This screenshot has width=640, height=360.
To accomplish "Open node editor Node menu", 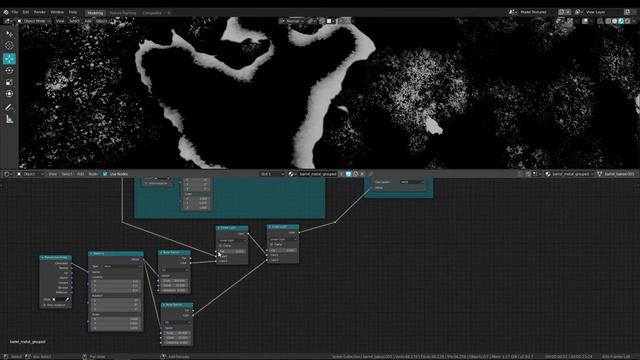I will pyautogui.click(x=93, y=174).
